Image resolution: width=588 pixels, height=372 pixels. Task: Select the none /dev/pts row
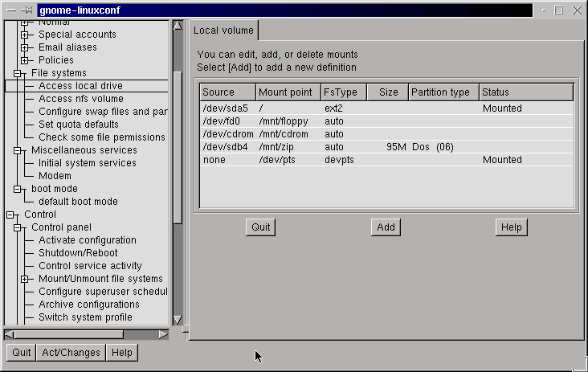(x=386, y=160)
